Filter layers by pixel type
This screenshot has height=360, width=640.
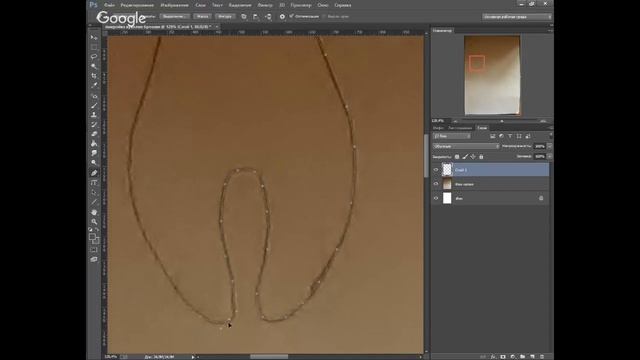tap(493, 136)
